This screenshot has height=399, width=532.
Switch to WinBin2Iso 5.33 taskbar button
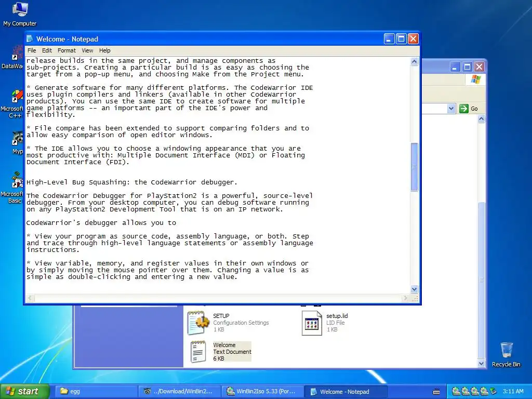262,392
